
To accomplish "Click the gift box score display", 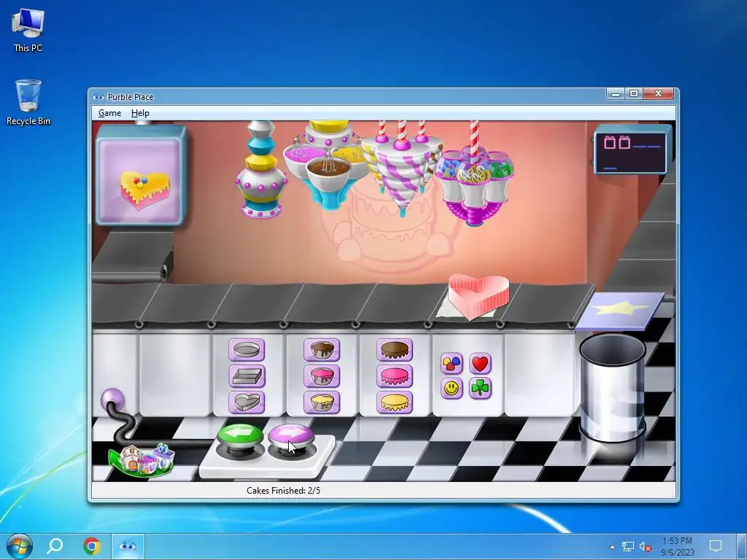I will click(x=632, y=152).
